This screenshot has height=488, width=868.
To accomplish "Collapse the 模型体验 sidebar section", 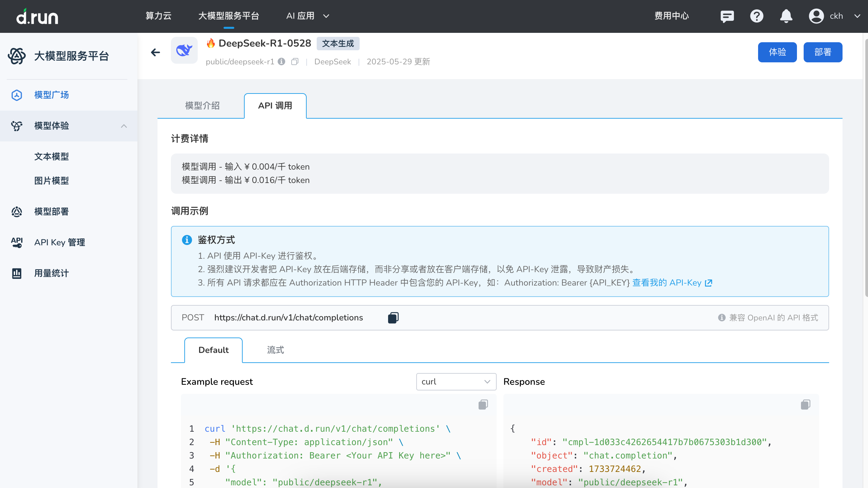I will [x=124, y=126].
